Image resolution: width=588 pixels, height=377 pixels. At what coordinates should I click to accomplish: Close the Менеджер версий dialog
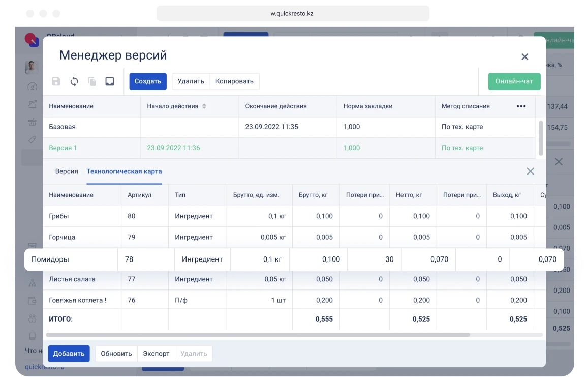pos(525,56)
